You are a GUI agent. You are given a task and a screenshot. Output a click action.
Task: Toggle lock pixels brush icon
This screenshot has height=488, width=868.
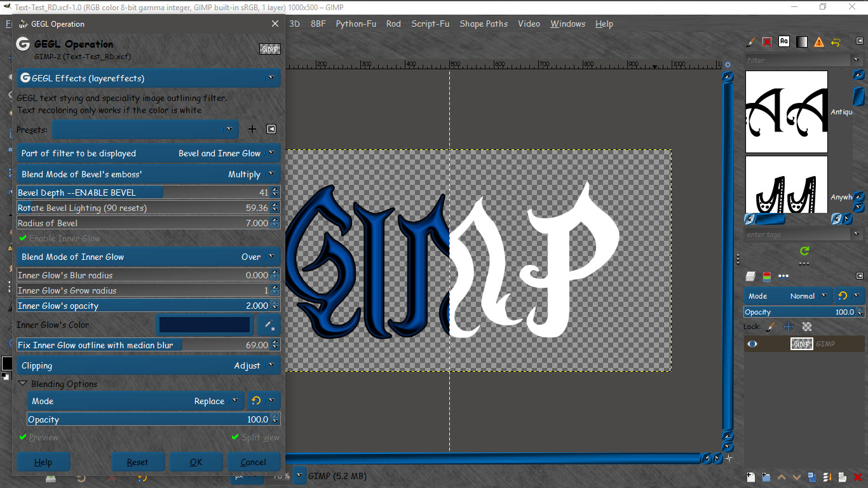tap(771, 327)
